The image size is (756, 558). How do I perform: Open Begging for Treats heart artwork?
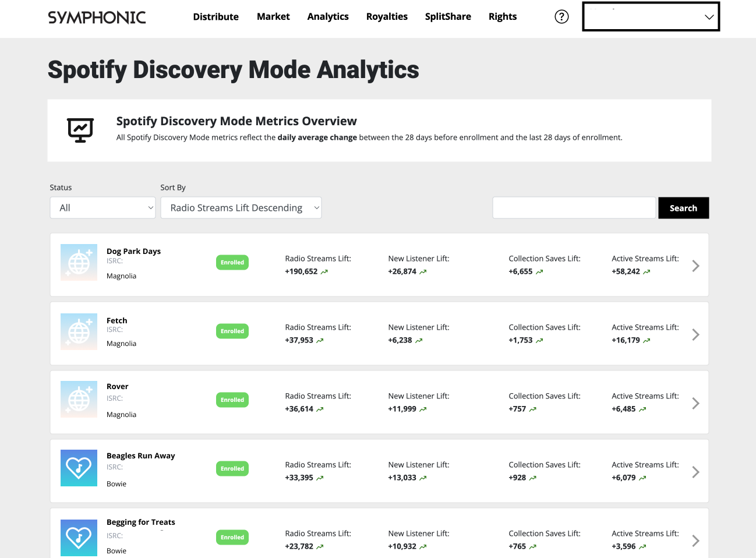(79, 537)
